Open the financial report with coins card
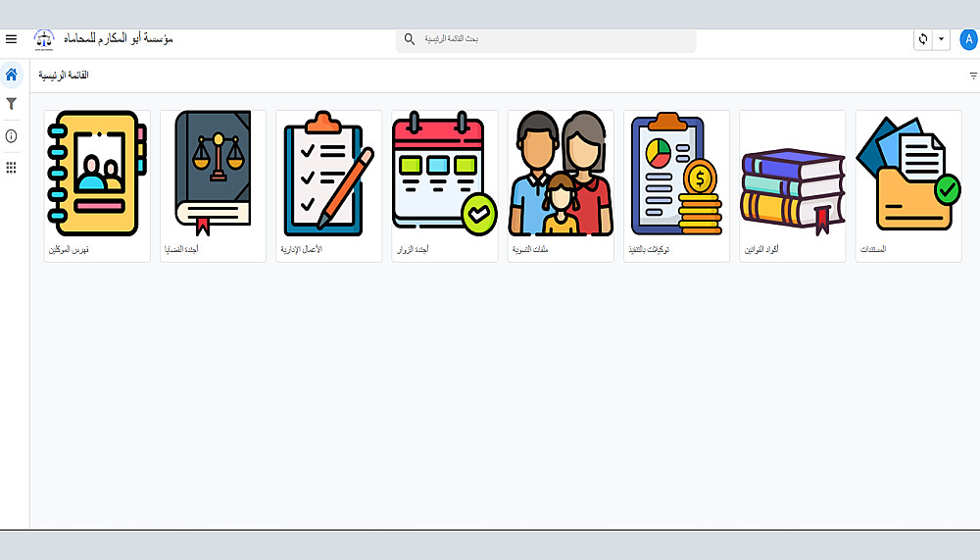The image size is (980, 560). coord(677,185)
